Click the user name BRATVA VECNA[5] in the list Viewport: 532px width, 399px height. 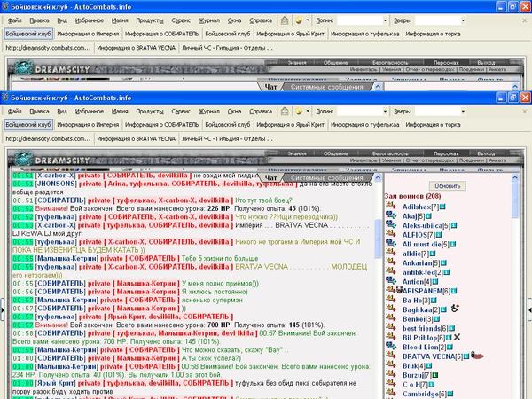432,356
